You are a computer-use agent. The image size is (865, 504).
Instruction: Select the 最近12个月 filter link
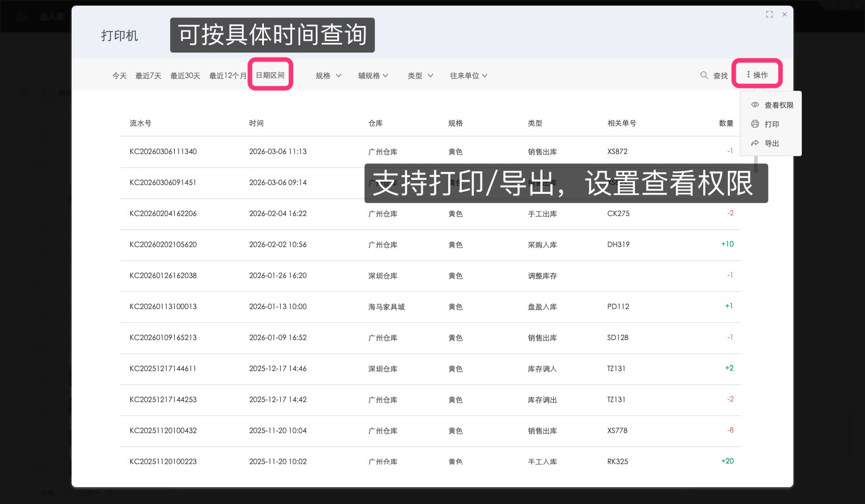coord(228,75)
